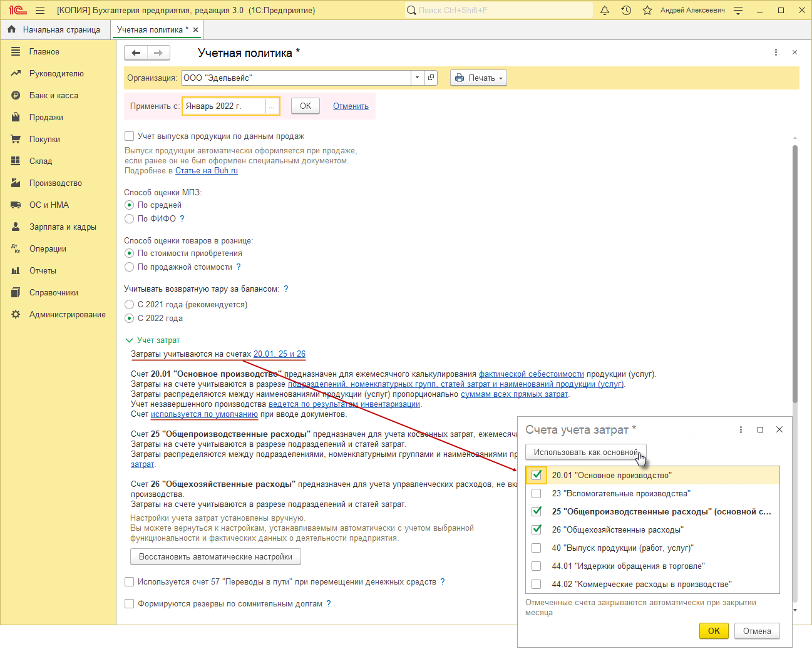The height and width of the screenshot is (649, 812).
Task: Open the 1C main menu icon
Action: [18, 10]
